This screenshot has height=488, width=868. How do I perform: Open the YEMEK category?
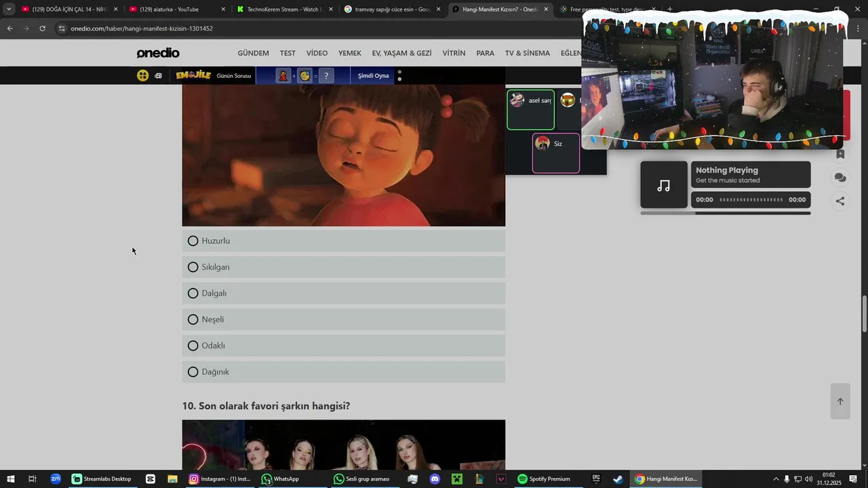pyautogui.click(x=350, y=53)
